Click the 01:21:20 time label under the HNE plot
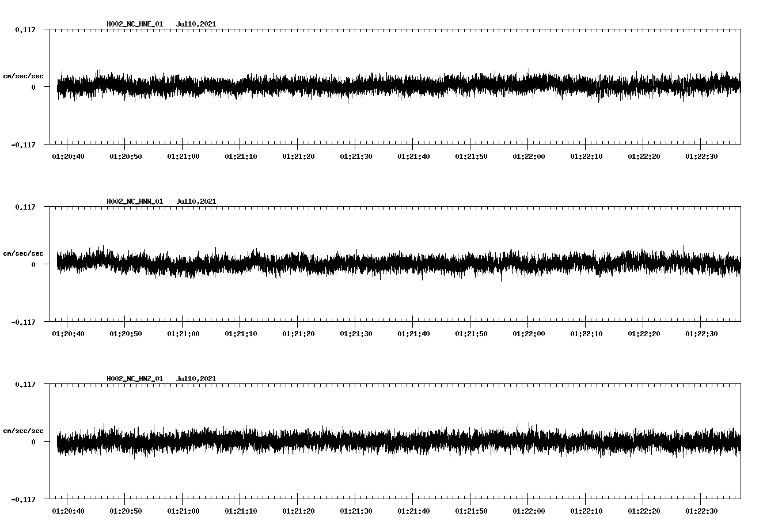Image resolution: width=782 pixels, height=532 pixels. click(x=298, y=157)
